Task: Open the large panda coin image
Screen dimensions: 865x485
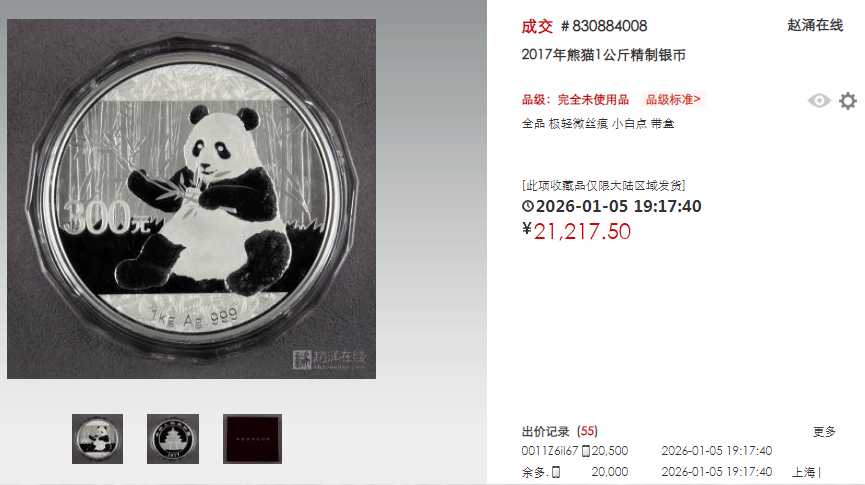Action: coord(191,199)
